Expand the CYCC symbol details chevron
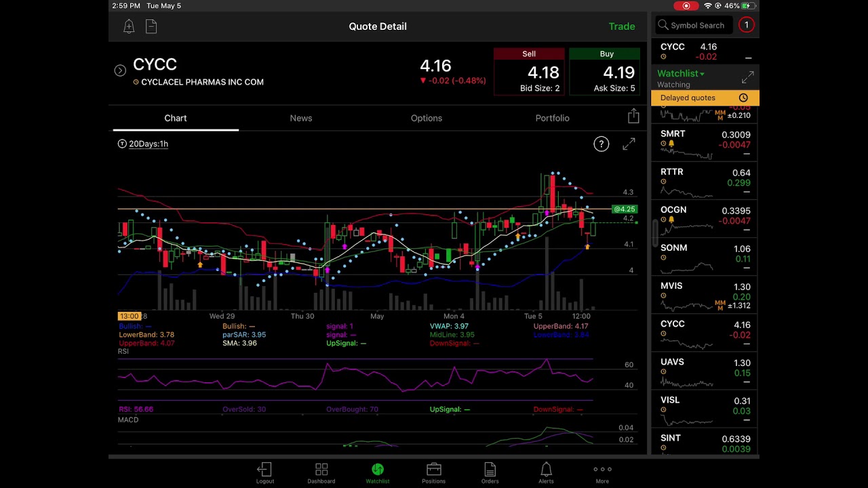This screenshot has height=488, width=868. 120,70
